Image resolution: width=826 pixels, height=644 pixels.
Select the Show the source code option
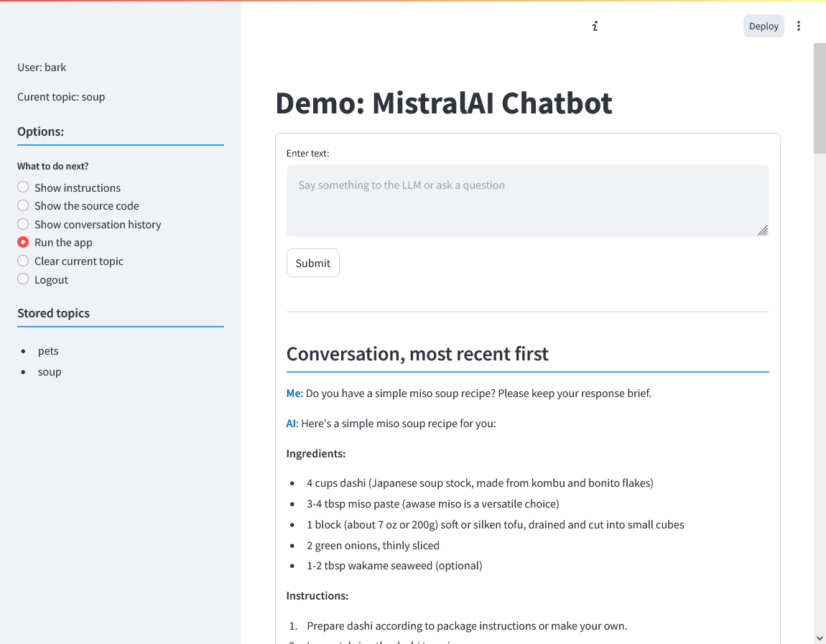click(78, 206)
